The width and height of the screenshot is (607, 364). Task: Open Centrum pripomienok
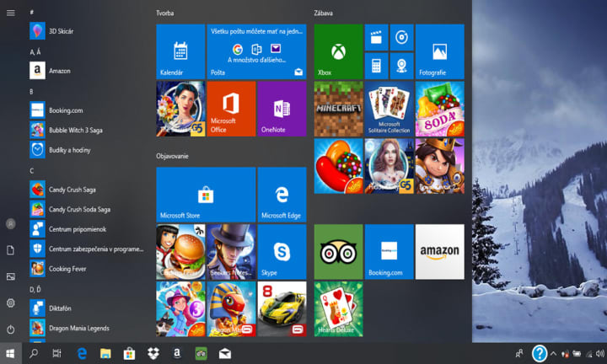pyautogui.click(x=87, y=229)
